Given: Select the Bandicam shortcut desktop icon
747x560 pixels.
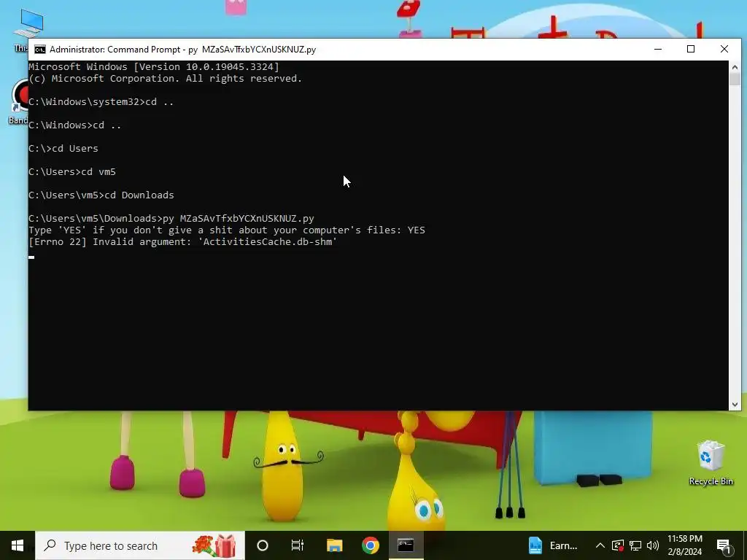Looking at the screenshot, I should [x=18, y=101].
